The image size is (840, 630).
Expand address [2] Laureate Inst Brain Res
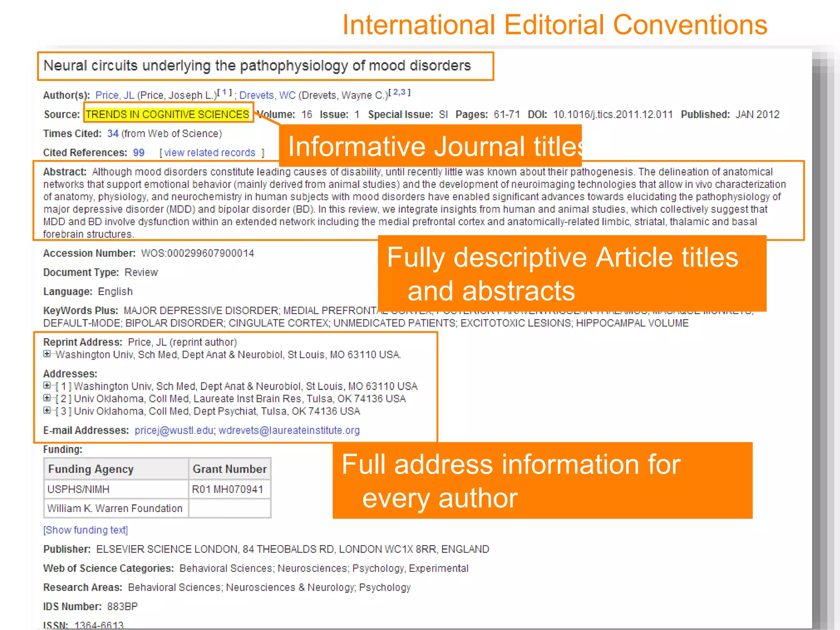pos(47,398)
